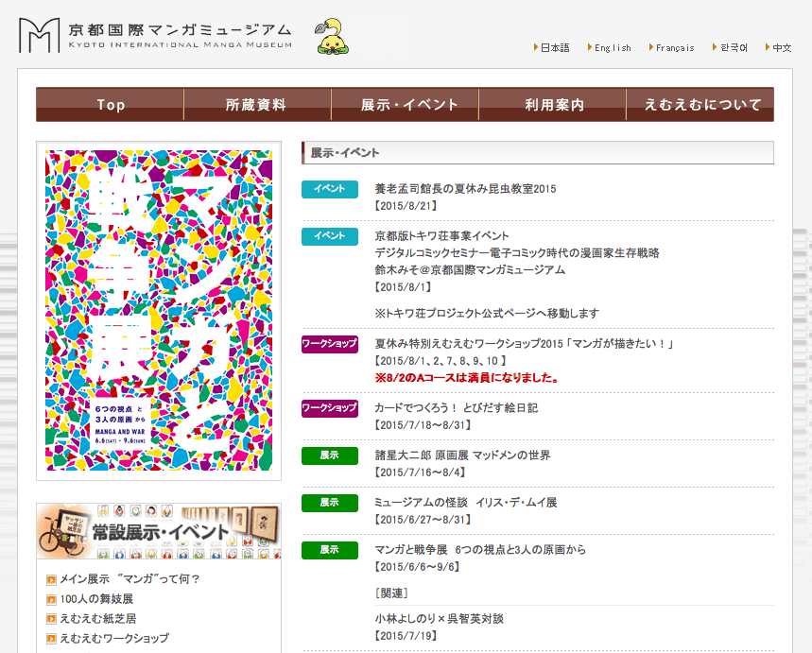Open 京都版トキワ荘事業イベント link

coord(441,236)
